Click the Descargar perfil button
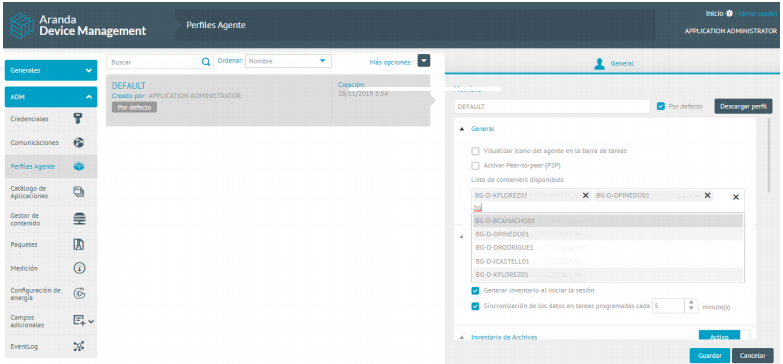This screenshot has width=783, height=364. click(744, 106)
